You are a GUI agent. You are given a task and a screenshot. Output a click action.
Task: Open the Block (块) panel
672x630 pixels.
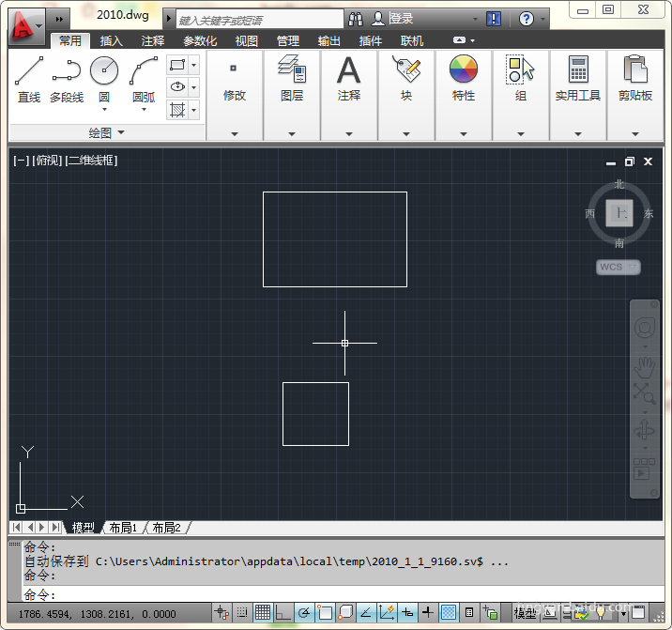[406, 95]
